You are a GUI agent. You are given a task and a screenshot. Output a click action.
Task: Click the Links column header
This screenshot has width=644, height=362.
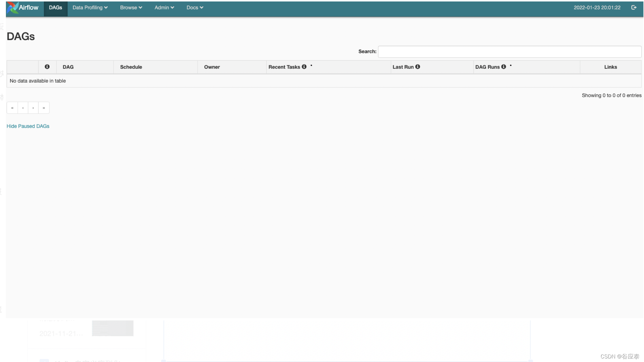coord(610,67)
